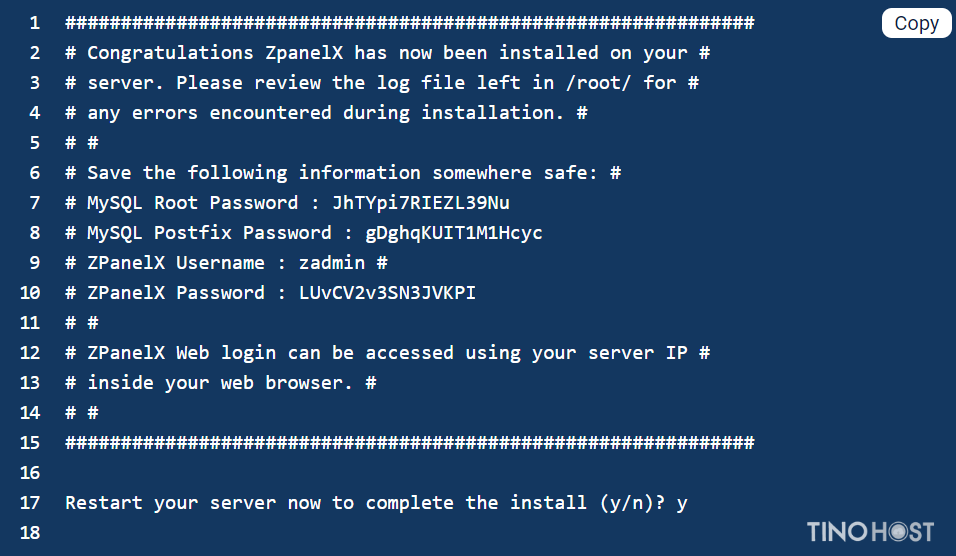Click the MySQL Postfix Password value gDghqKUIT1M1Hcyc

[454, 233]
